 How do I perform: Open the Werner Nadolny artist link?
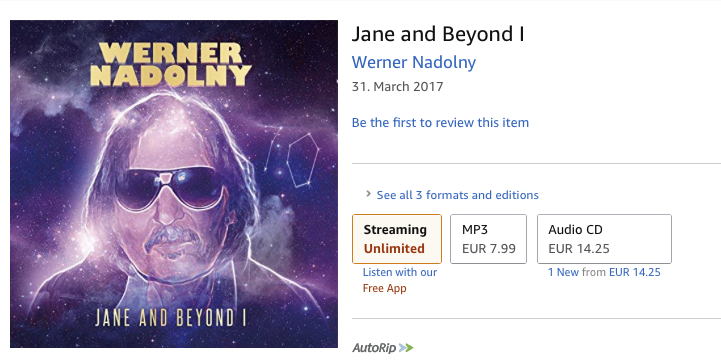[414, 62]
